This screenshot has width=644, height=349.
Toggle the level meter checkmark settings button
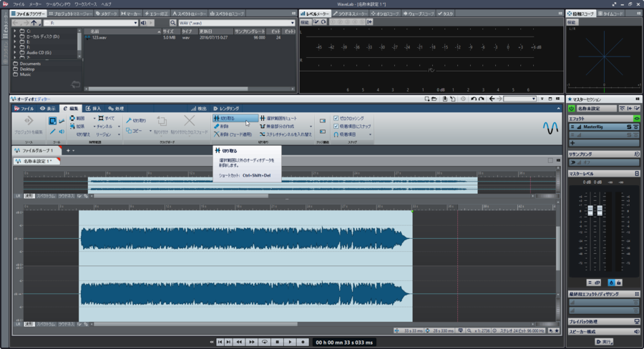coord(316,22)
